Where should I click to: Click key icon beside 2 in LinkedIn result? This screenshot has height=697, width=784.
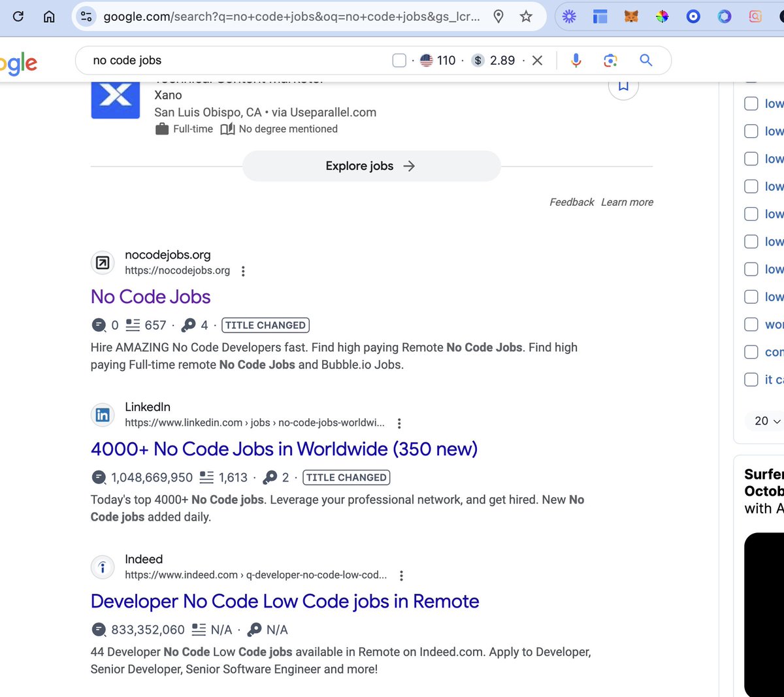(x=270, y=477)
